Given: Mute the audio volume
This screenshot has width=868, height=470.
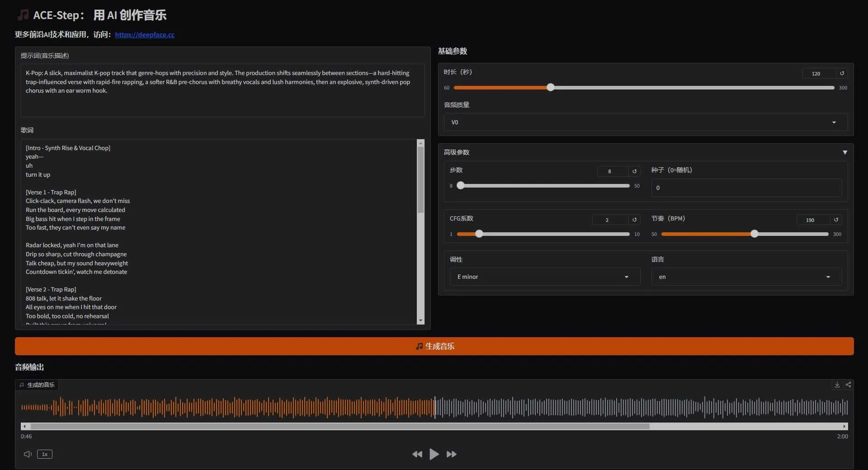Looking at the screenshot, I should (x=28, y=454).
